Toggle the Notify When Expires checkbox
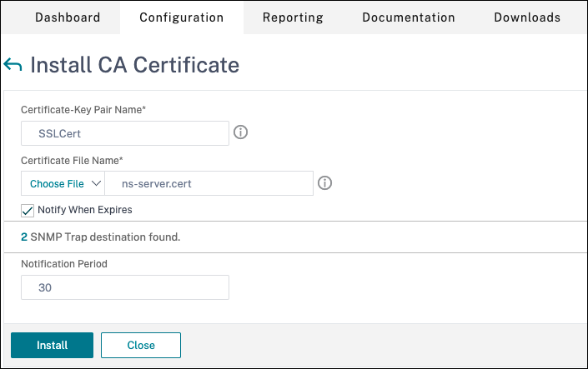This screenshot has width=588, height=369. click(x=28, y=210)
